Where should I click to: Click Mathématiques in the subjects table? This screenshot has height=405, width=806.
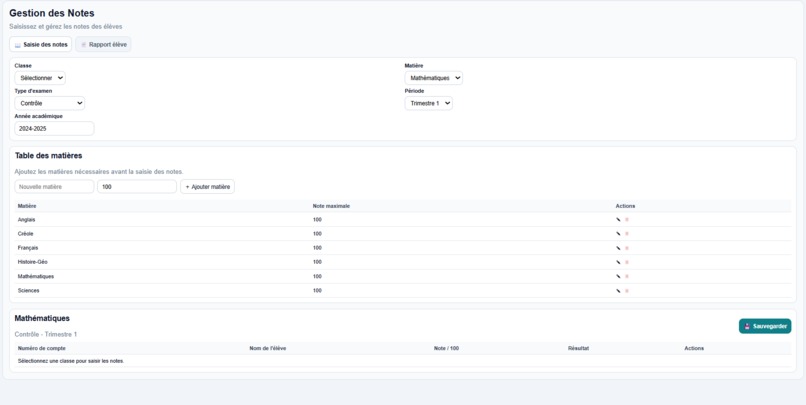click(x=35, y=277)
